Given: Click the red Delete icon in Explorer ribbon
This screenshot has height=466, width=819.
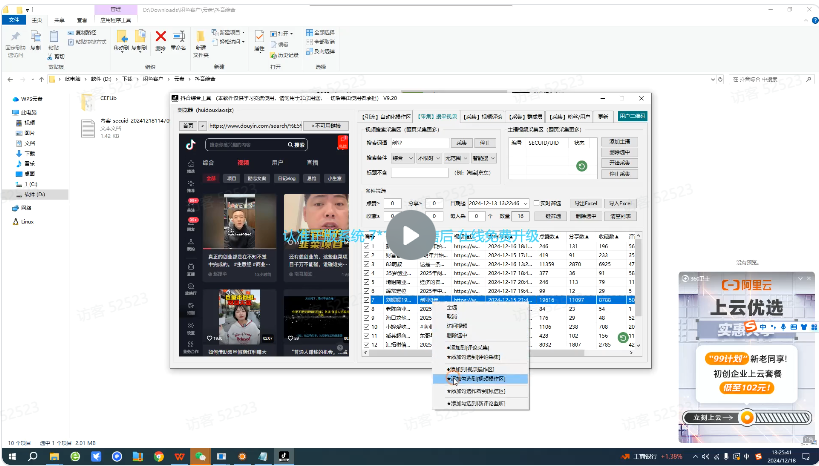Looking at the screenshot, I should click(x=160, y=38).
